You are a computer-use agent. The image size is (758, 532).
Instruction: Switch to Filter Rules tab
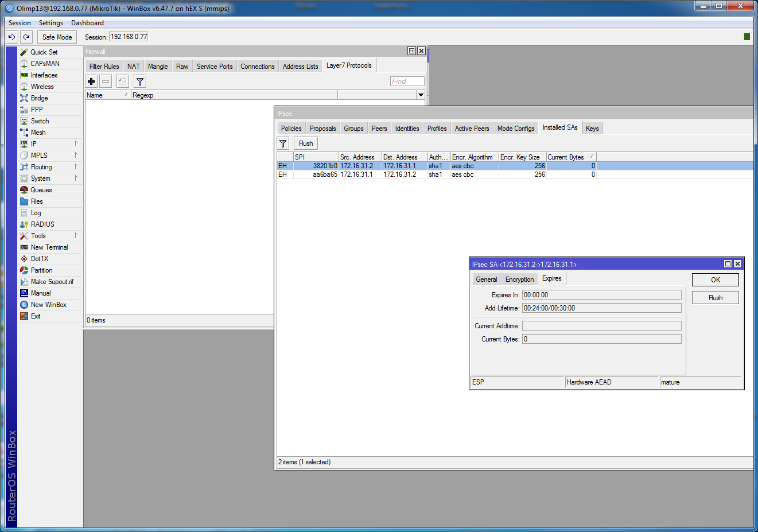point(104,67)
